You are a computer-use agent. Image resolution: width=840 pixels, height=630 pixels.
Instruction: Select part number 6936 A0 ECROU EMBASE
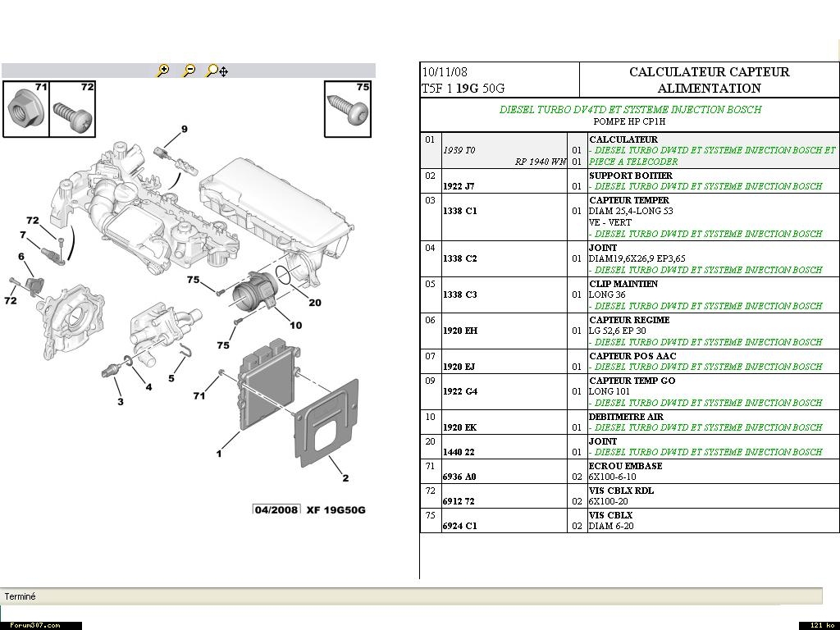click(459, 477)
